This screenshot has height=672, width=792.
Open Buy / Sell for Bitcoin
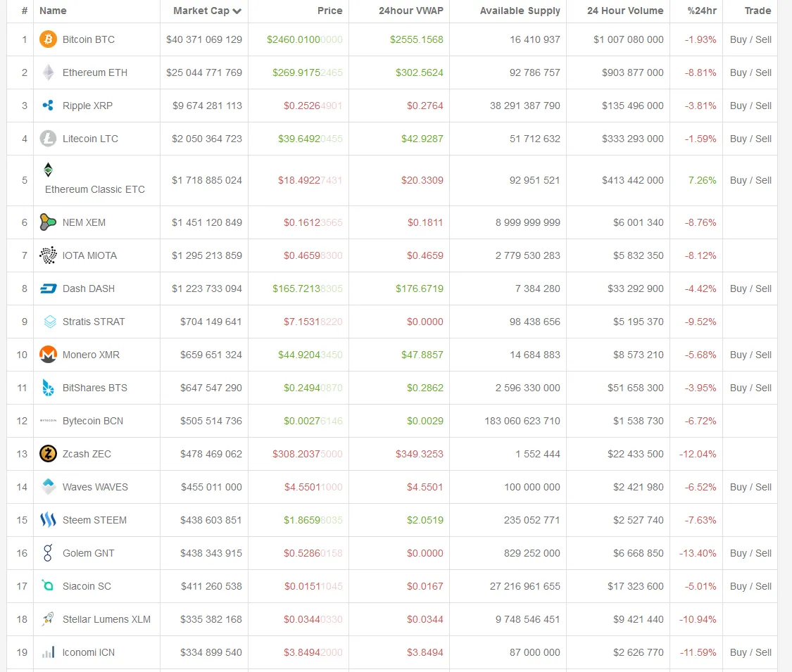tap(750, 39)
